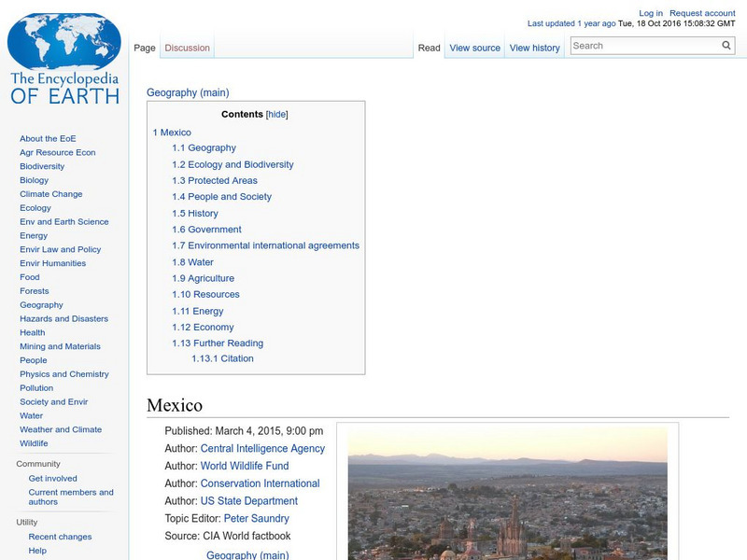Hide the Contents table
This screenshot has height=560, width=747.
[x=277, y=115]
